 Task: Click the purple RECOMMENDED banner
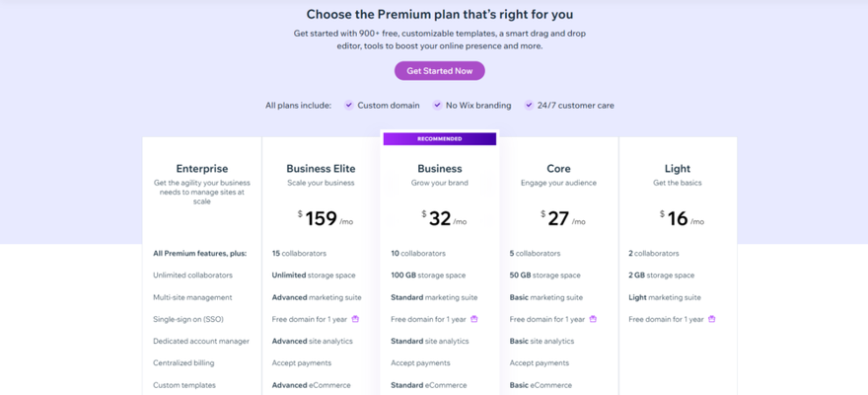pyautogui.click(x=440, y=139)
